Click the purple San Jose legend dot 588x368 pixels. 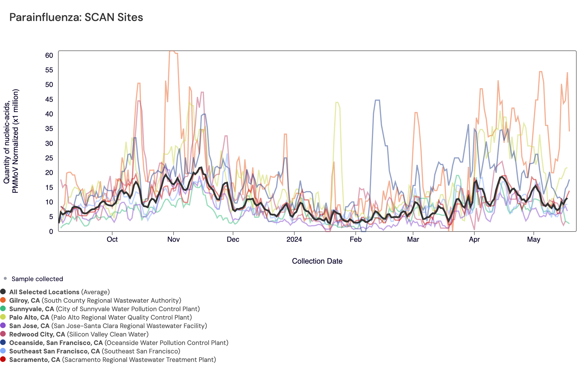click(3, 325)
